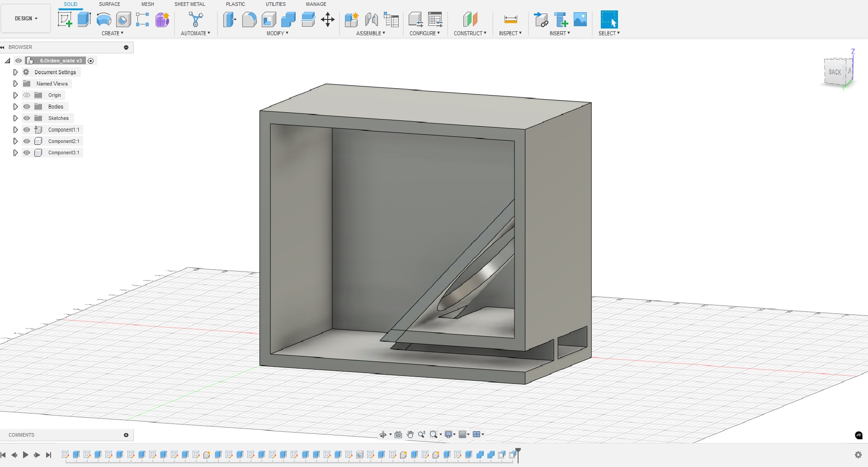The height and width of the screenshot is (467, 868).
Task: Click the BACK face of ViewCube
Action: click(x=835, y=72)
